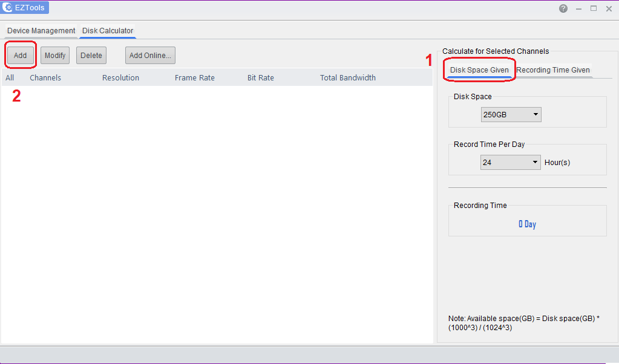Switch to the Device Management tab
Image resolution: width=619 pixels, height=364 pixels.
(x=40, y=30)
